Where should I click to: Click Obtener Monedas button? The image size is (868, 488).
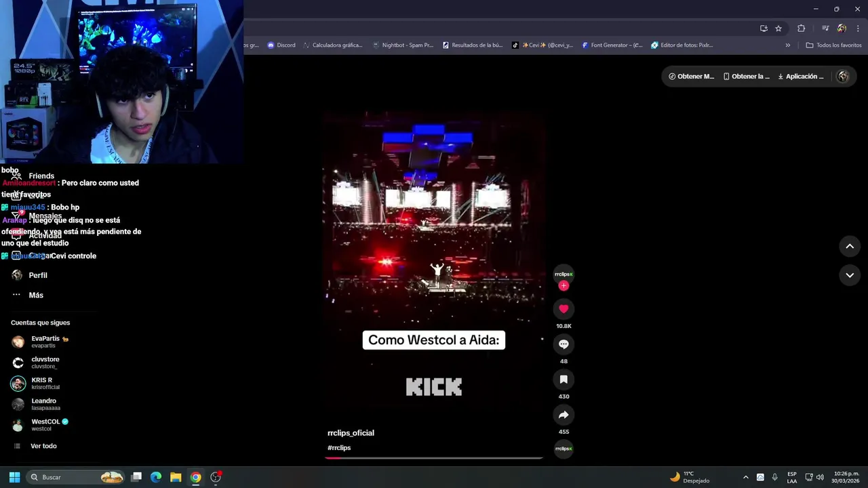[691, 77]
